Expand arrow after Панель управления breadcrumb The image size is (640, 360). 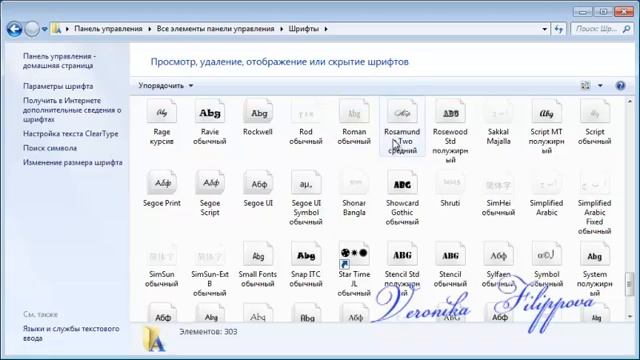(x=149, y=29)
